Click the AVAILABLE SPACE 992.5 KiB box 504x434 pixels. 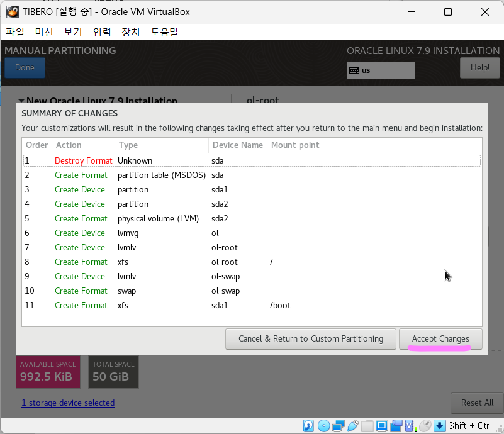pos(48,372)
